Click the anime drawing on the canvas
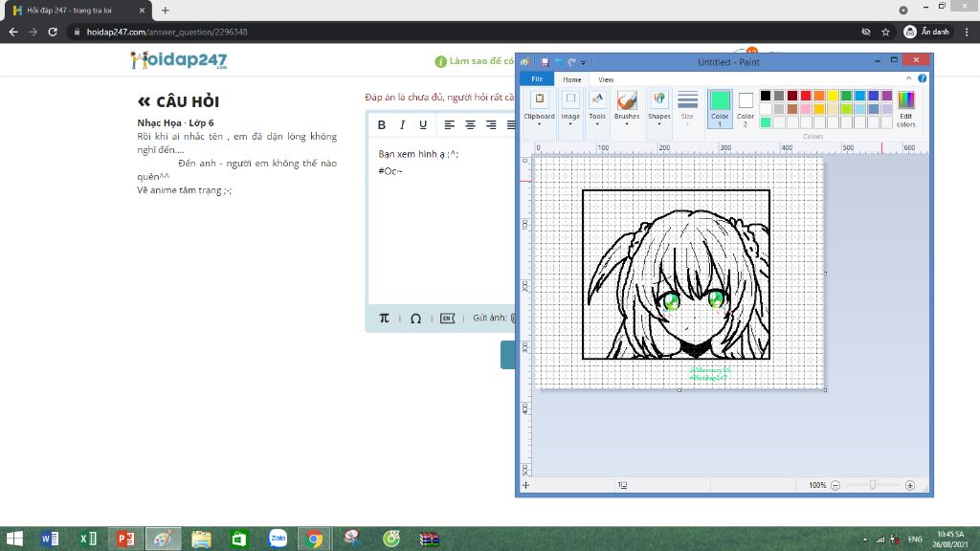 point(676,275)
